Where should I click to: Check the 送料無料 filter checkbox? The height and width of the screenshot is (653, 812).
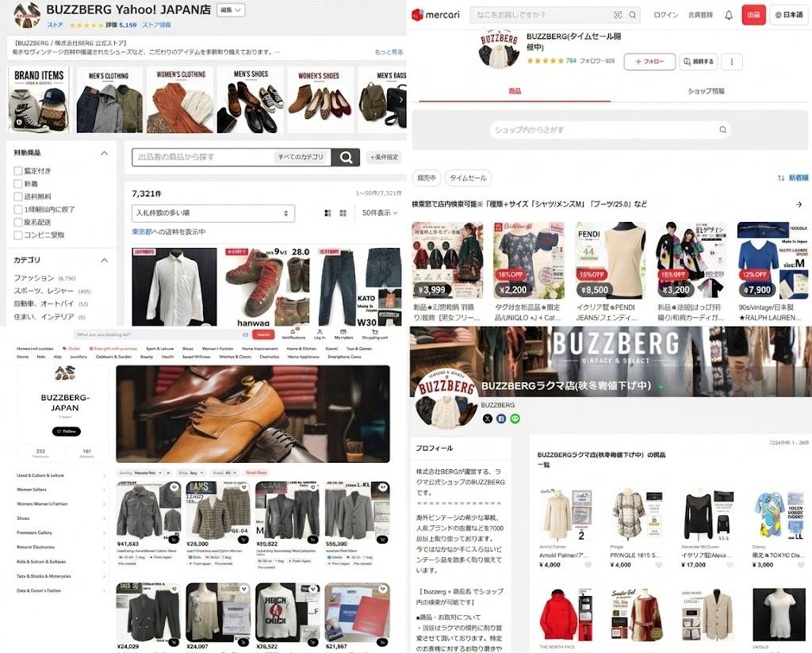point(18,197)
